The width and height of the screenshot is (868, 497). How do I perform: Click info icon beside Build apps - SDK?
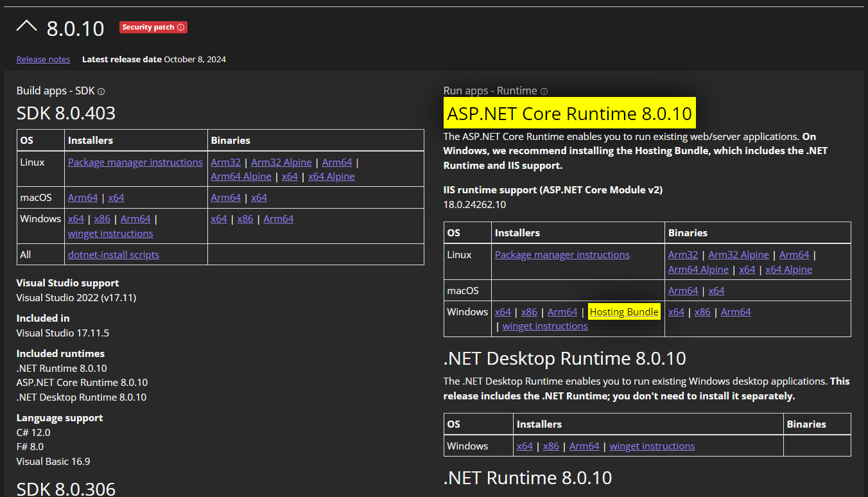point(101,91)
